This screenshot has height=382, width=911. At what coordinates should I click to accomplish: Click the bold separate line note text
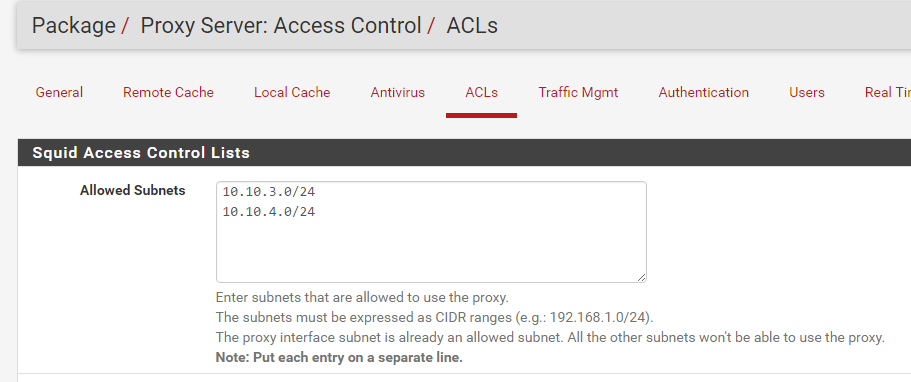339,358
